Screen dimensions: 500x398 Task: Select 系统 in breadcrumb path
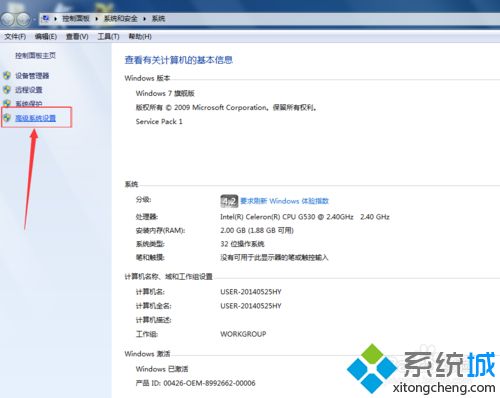point(158,19)
